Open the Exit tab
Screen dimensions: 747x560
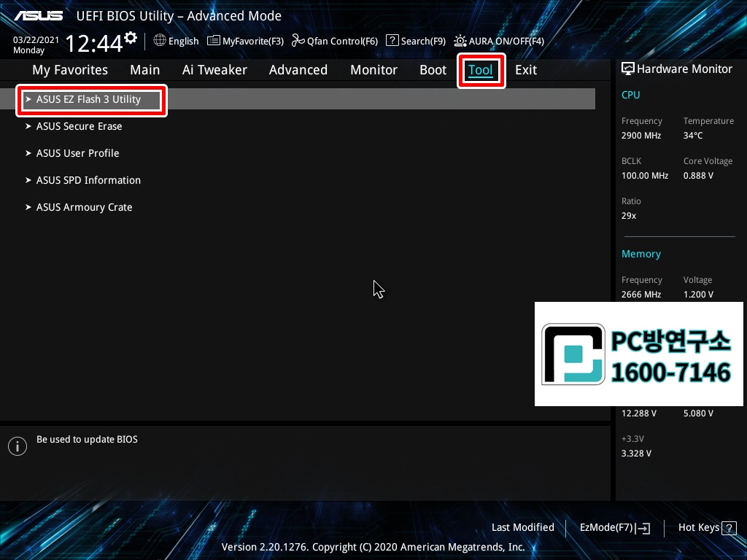pos(526,70)
